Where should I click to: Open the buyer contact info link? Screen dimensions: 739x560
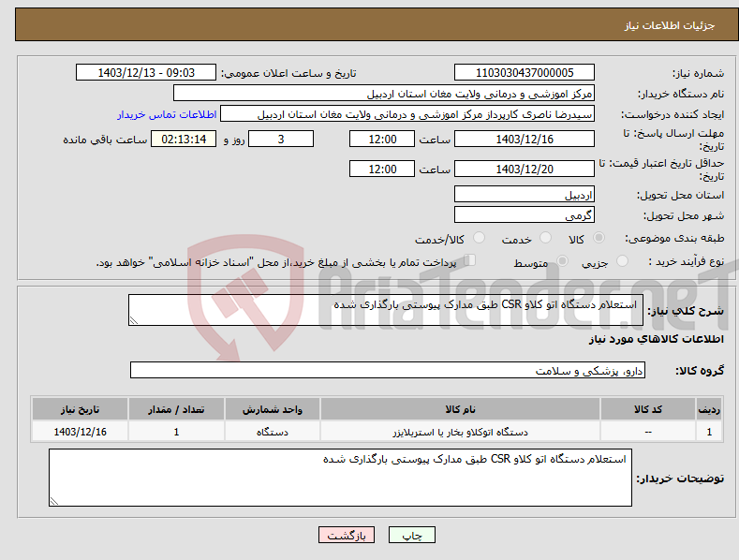pyautogui.click(x=167, y=114)
